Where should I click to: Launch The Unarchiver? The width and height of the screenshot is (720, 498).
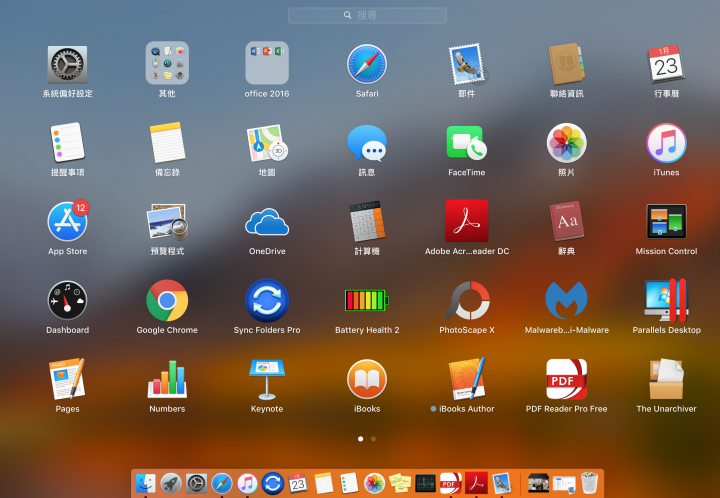click(x=666, y=379)
